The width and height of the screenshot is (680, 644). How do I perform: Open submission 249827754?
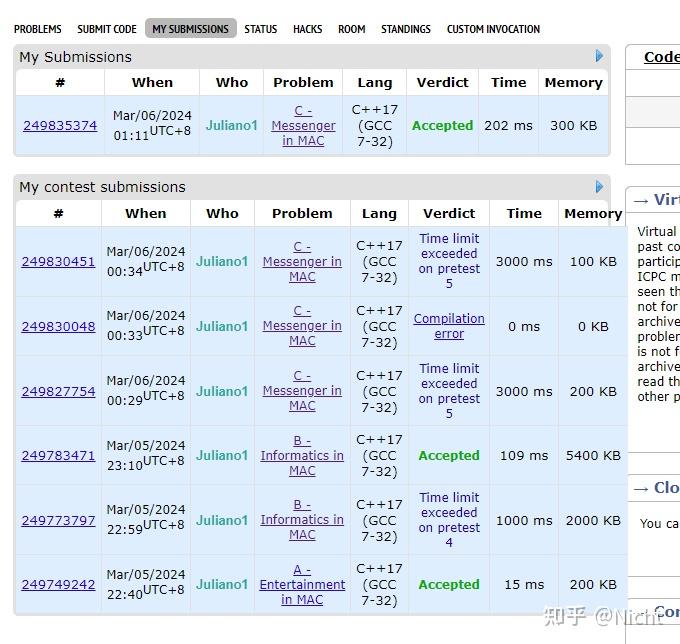(58, 392)
